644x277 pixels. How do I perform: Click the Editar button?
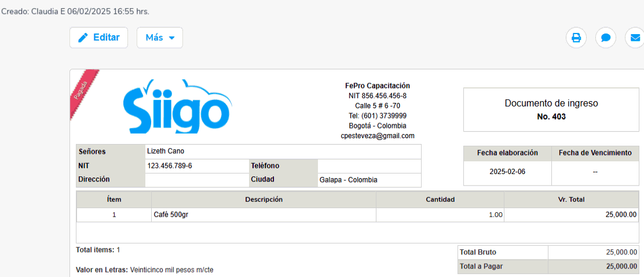tap(98, 38)
